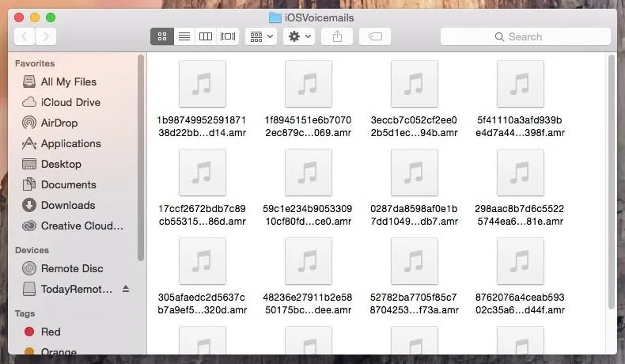Minimize the Finder window

pos(35,17)
